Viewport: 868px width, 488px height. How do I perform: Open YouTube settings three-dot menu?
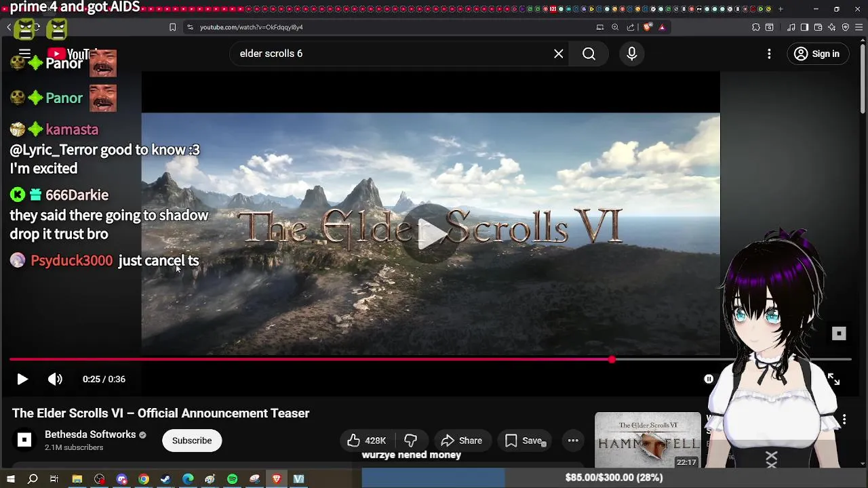pos(769,54)
